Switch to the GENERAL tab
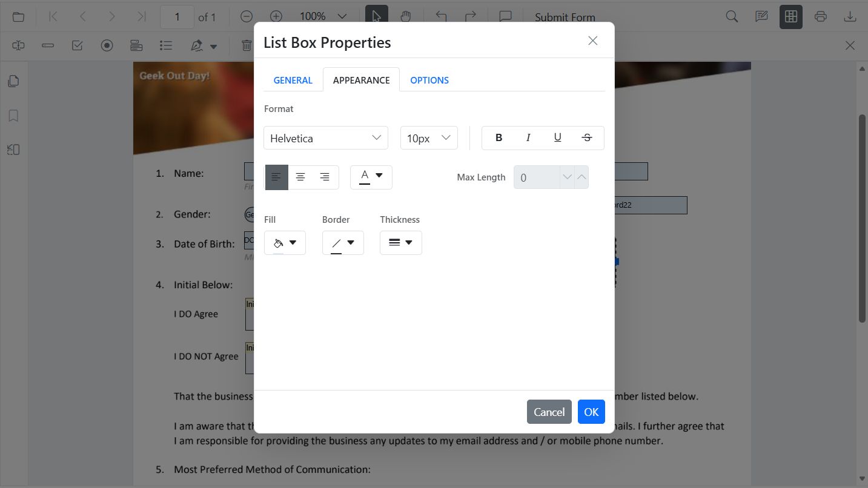Screen dimensions: 868x488 pos(293,79)
